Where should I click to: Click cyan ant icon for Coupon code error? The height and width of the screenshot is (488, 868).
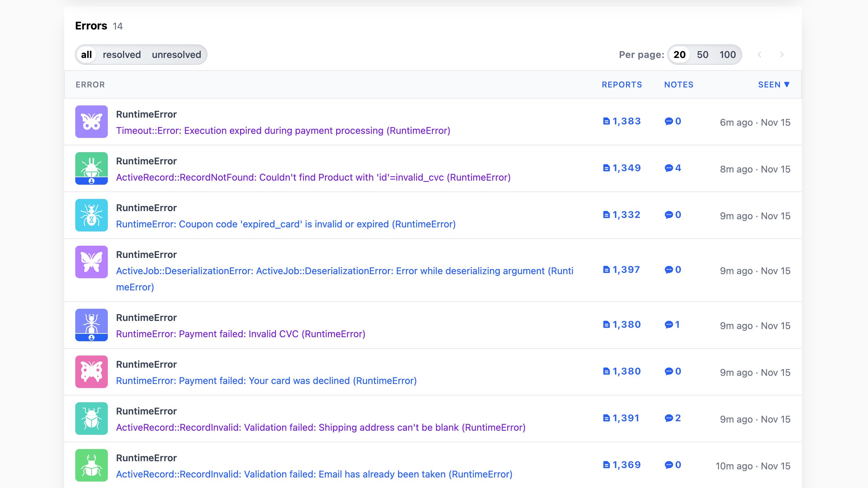tap(91, 215)
